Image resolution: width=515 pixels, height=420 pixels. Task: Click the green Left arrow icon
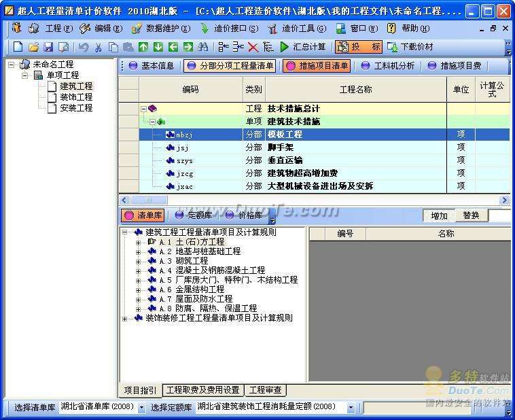click(x=173, y=47)
